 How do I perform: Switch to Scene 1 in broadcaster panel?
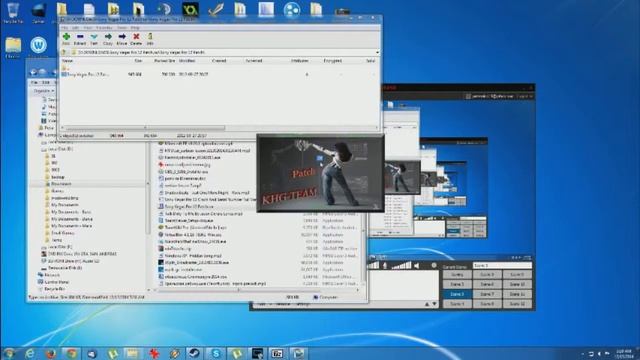tap(457, 275)
